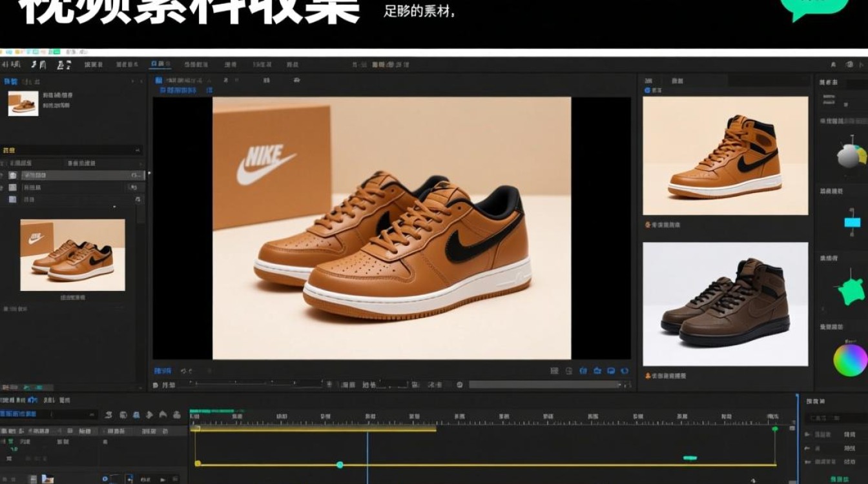
Task: Click the rightmost blue icon below the preview
Action: [625, 371]
